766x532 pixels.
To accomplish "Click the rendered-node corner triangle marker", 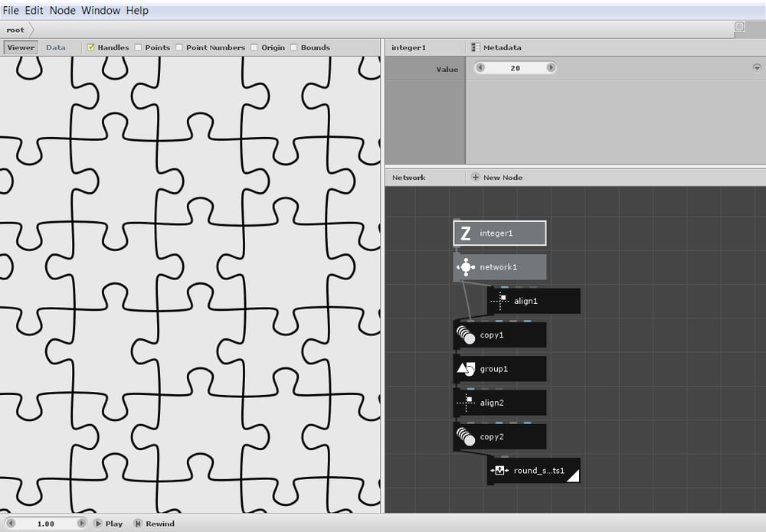I will 574,477.
